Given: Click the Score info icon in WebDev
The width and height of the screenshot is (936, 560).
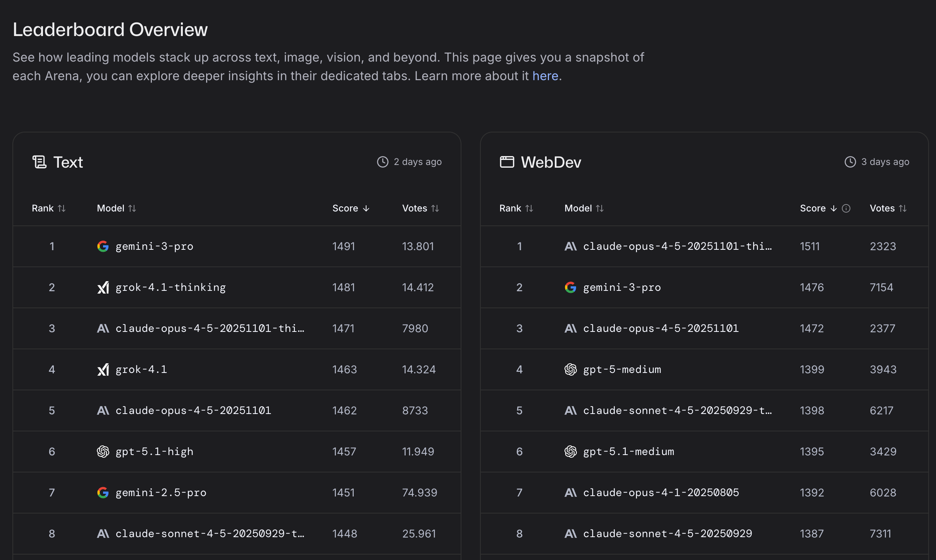Looking at the screenshot, I should coord(846,208).
